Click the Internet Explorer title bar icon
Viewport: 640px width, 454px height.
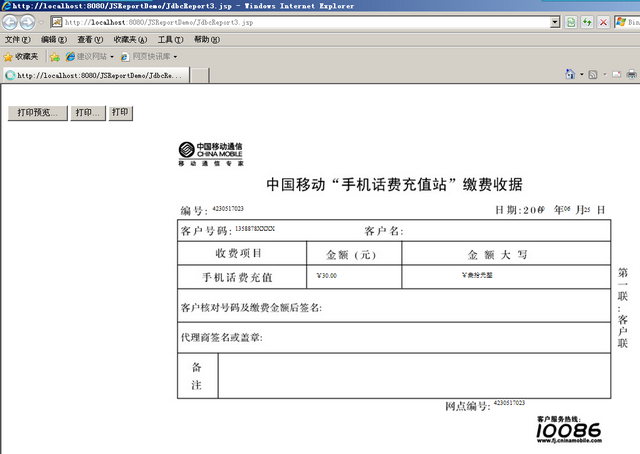[x=7, y=6]
